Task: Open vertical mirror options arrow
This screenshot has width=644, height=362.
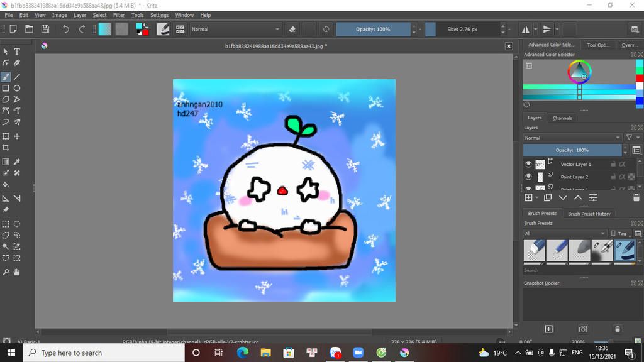Action: click(x=557, y=29)
